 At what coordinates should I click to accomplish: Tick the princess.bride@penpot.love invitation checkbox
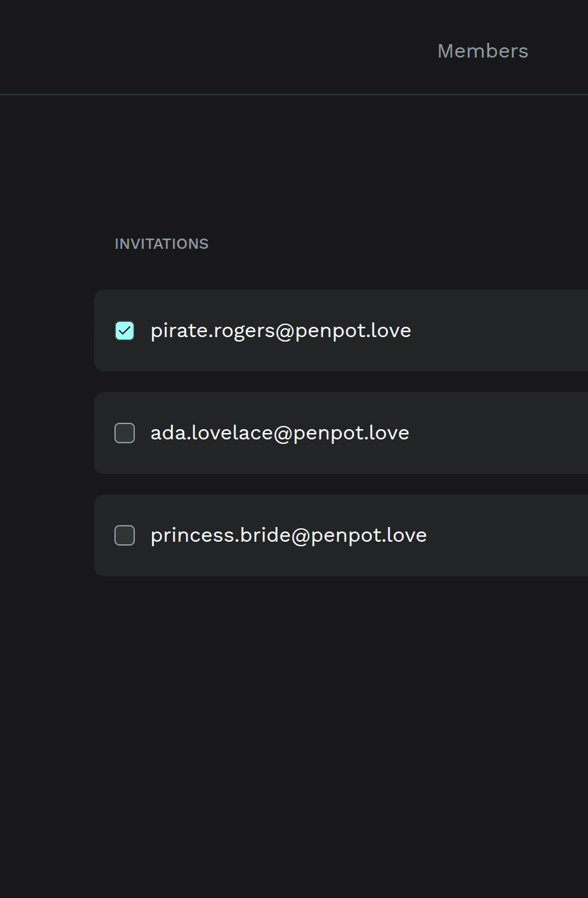(x=125, y=535)
